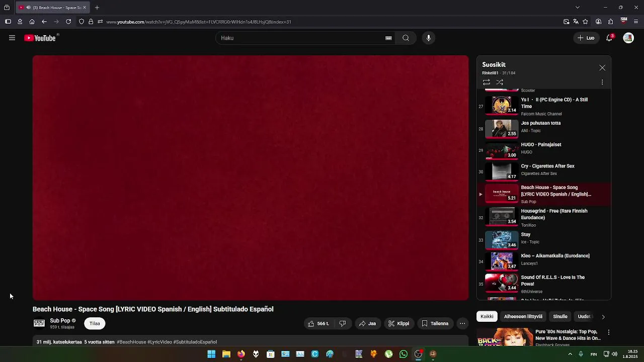Open Windows Start menu
Screen dimensions: 644x362
click(211, 354)
